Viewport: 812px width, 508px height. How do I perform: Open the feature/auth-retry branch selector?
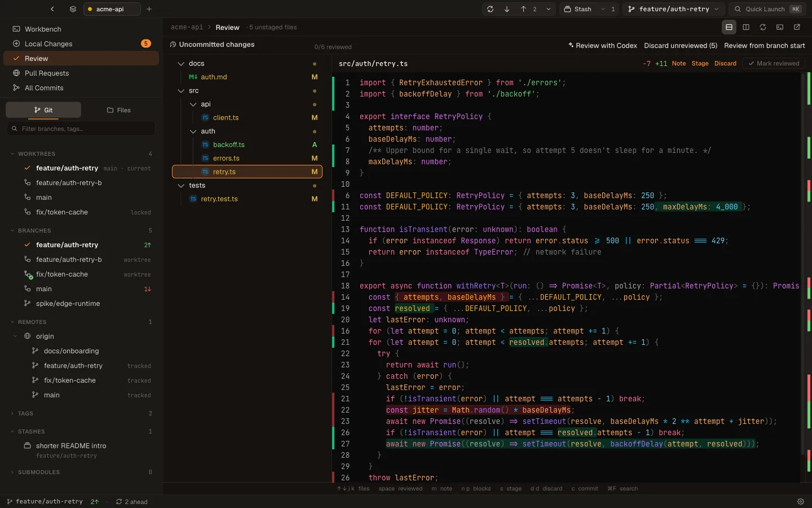[x=673, y=9]
